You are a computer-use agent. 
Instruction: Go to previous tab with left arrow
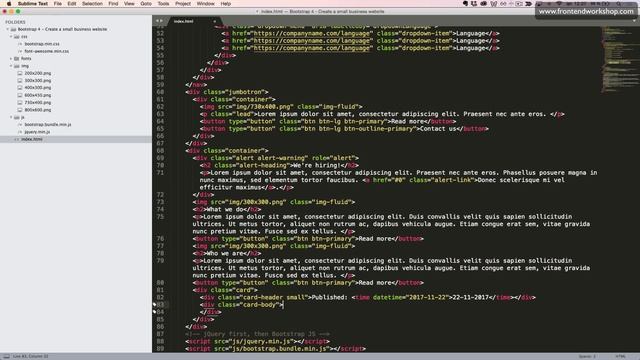point(157,21)
